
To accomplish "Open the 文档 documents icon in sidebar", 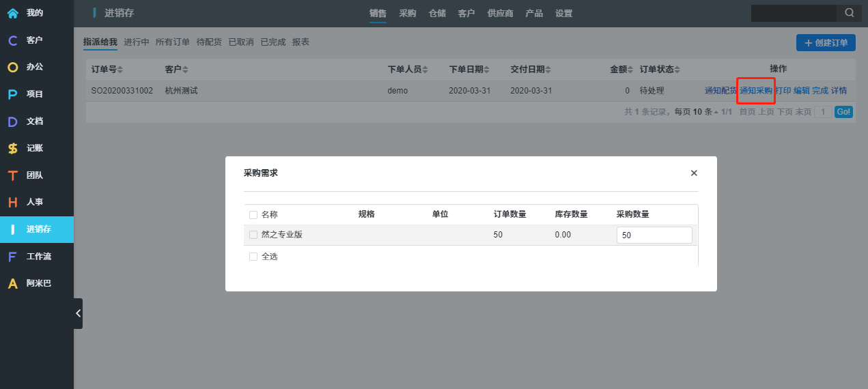I will click(x=12, y=121).
